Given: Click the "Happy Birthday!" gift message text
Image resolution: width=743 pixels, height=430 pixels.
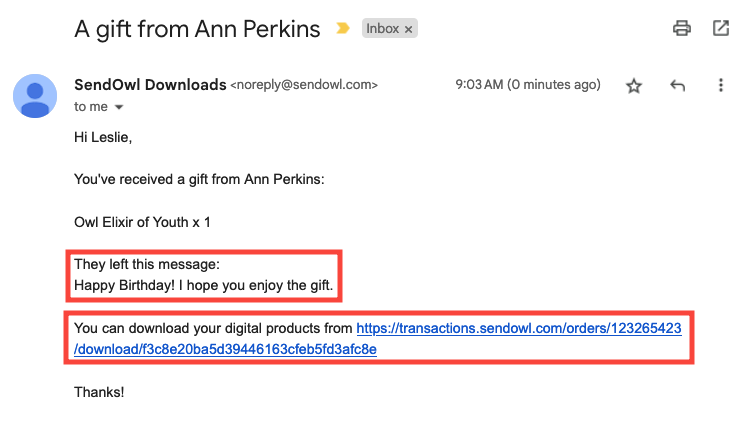Looking at the screenshot, I should (x=204, y=287).
